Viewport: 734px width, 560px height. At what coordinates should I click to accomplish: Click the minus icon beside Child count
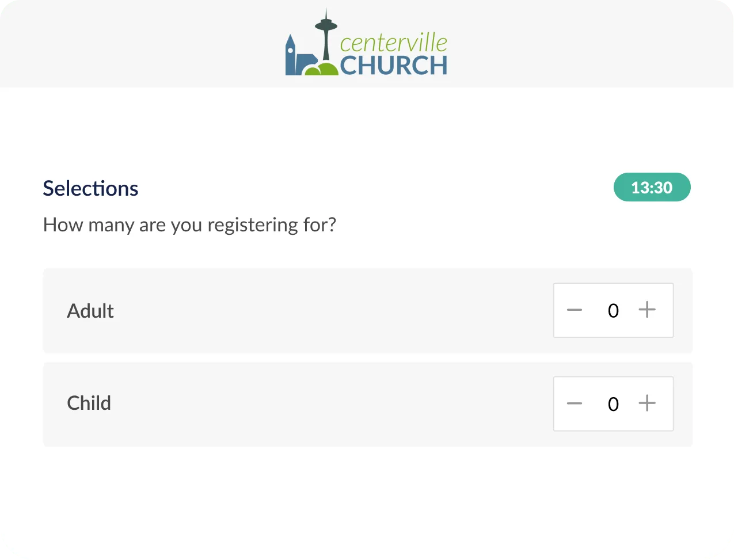pyautogui.click(x=574, y=403)
